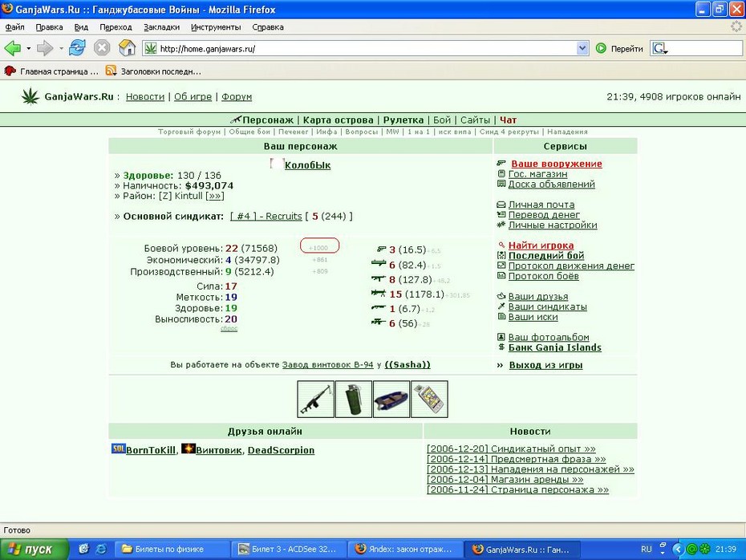
Task: Click the SOL badge beside BornToKill
Action: (119, 448)
